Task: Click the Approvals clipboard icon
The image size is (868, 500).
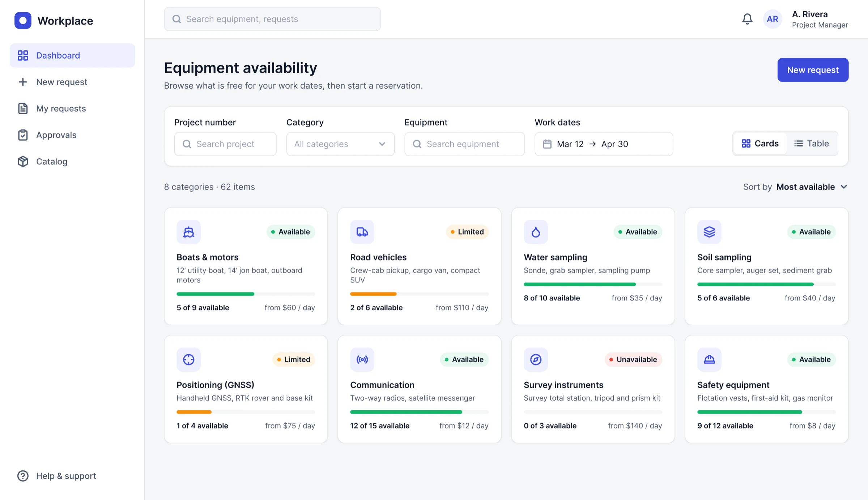Action: 23,135
